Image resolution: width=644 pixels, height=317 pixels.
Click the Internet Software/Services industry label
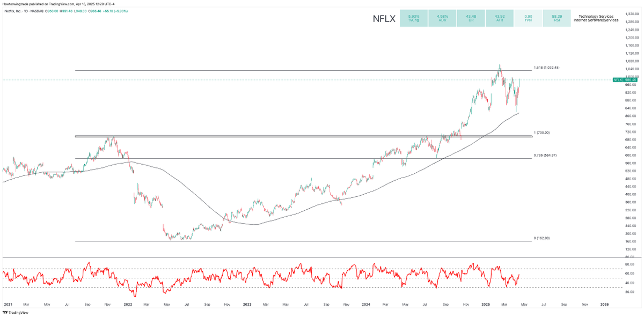[596, 20]
